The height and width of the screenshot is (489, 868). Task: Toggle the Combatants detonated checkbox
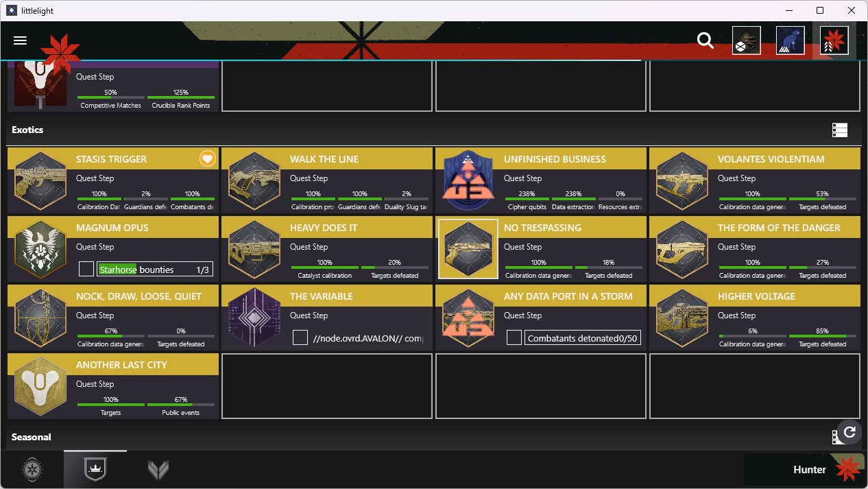(x=514, y=337)
